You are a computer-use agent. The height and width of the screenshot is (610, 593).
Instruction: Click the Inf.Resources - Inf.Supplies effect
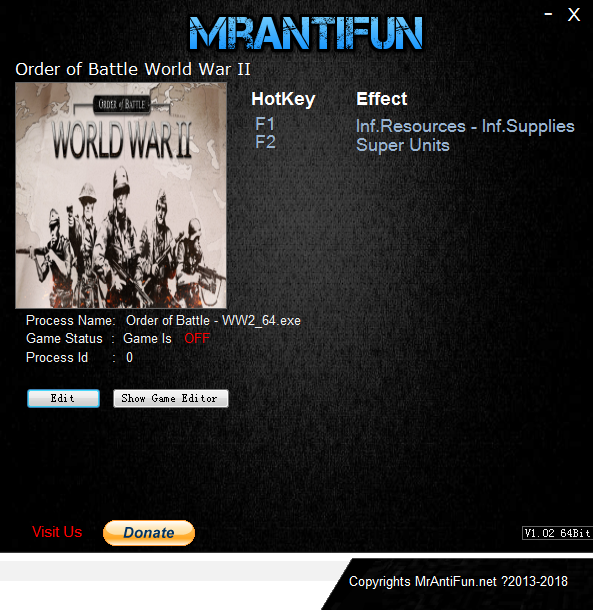tap(465, 126)
